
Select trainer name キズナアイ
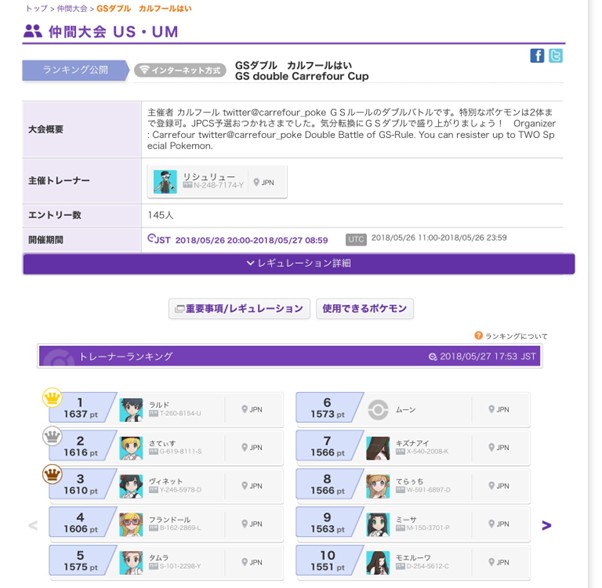412,443
